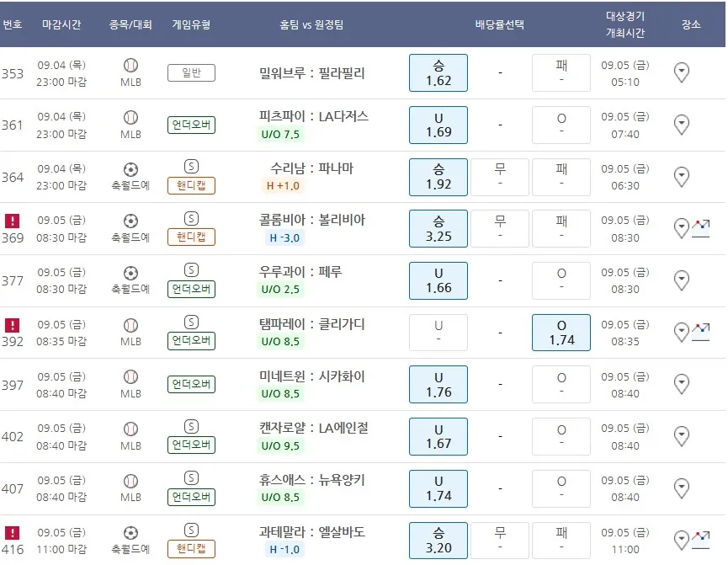Viewport: 728px width, 565px height.
Task: Click the red alert icon on game 369
Action: [x=12, y=221]
